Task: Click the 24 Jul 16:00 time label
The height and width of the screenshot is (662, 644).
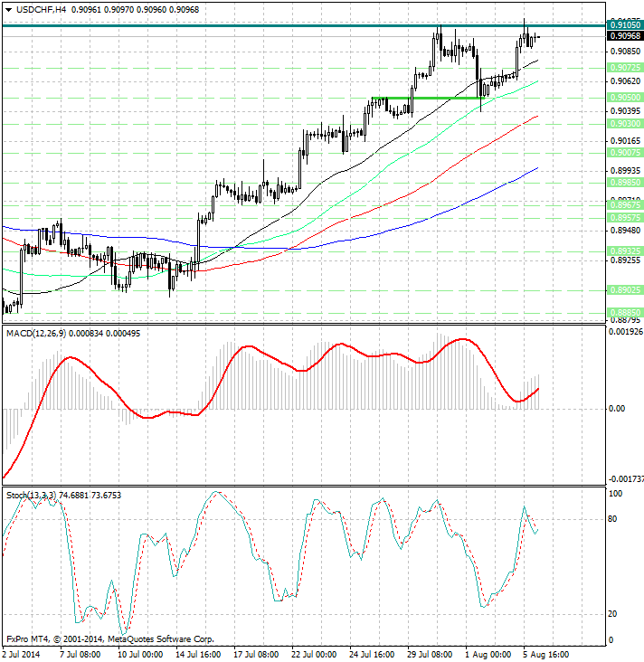Action: pos(372,655)
